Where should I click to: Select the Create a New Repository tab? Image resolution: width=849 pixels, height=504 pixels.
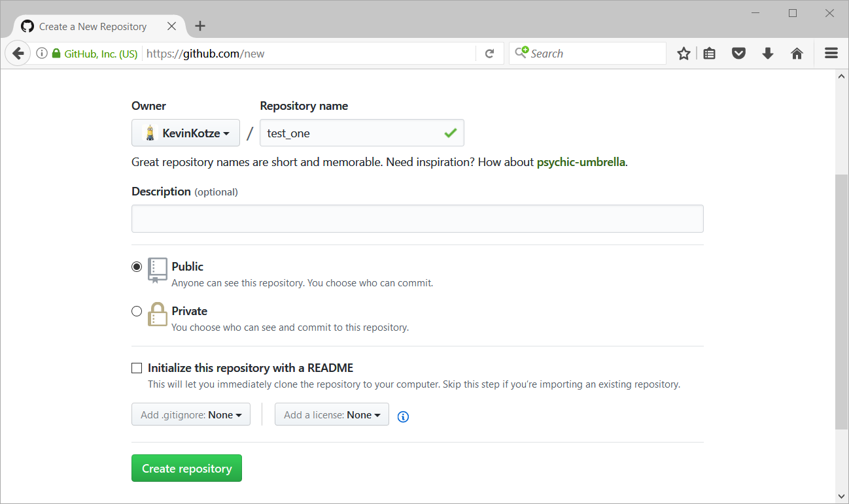[x=98, y=26]
